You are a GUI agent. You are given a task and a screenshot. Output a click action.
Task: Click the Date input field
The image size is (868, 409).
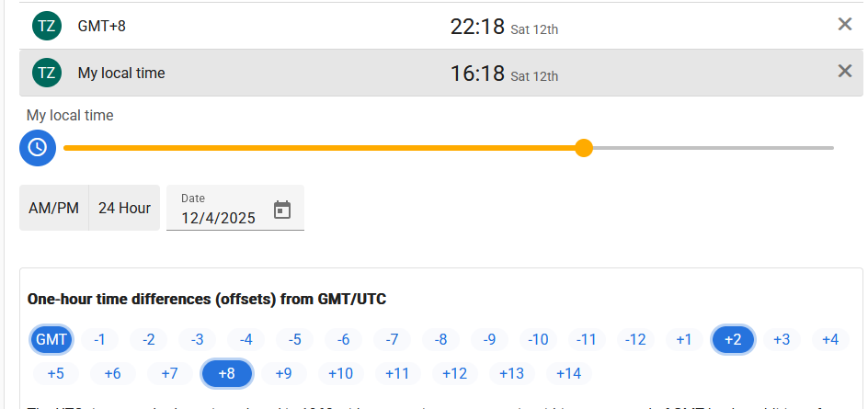click(x=219, y=218)
